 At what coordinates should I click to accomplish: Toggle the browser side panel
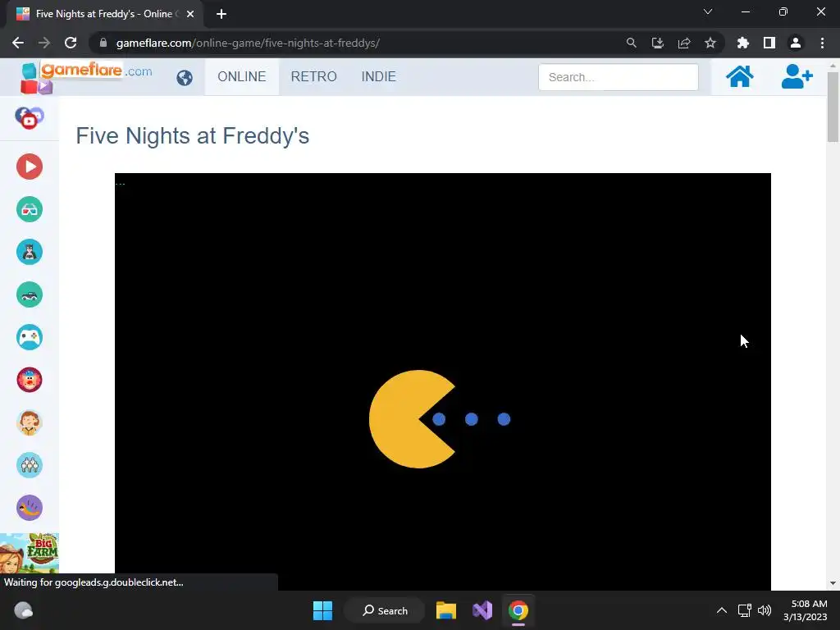click(769, 43)
